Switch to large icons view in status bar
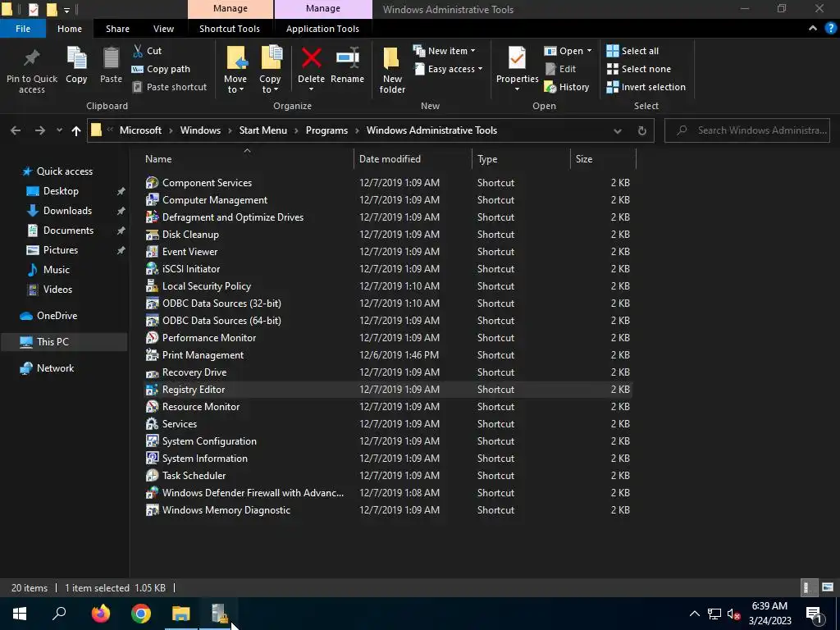Image resolution: width=840 pixels, height=630 pixels. (x=828, y=587)
